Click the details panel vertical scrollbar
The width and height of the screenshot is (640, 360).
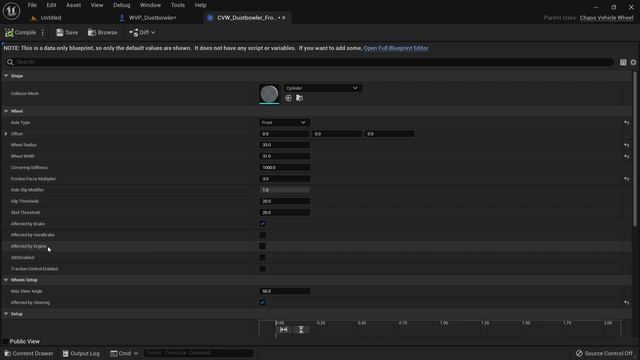(x=635, y=149)
